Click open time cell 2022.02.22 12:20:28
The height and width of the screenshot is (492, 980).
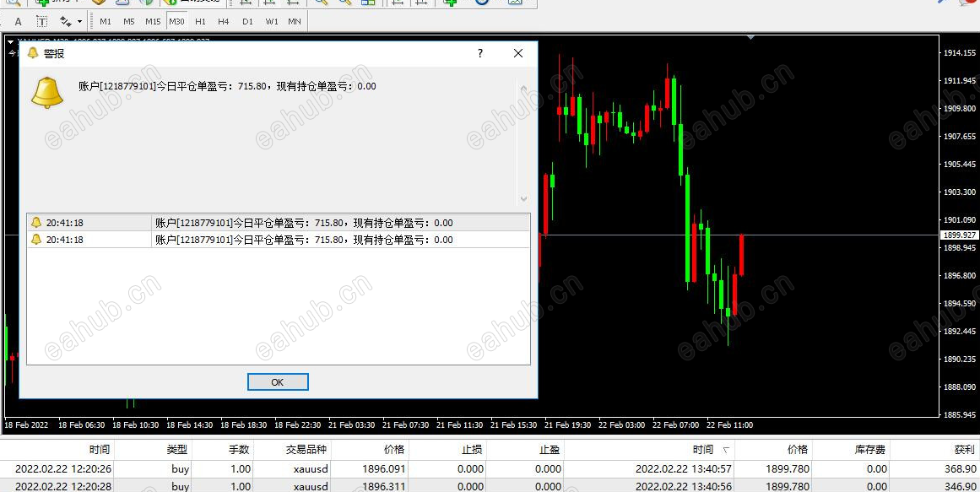pos(63,486)
